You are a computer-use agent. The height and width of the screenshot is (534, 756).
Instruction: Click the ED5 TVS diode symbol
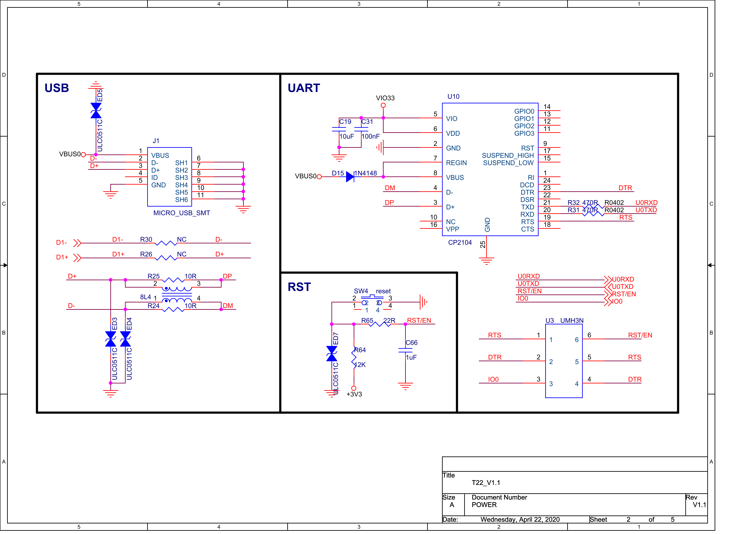96,110
